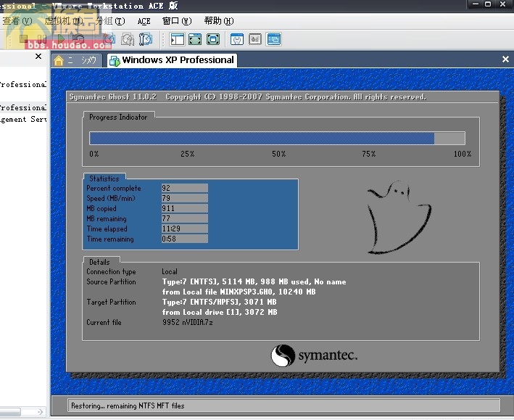Click the Time elapsed value 11:29
Viewport: 514px width, 420px height.
[x=185, y=228]
